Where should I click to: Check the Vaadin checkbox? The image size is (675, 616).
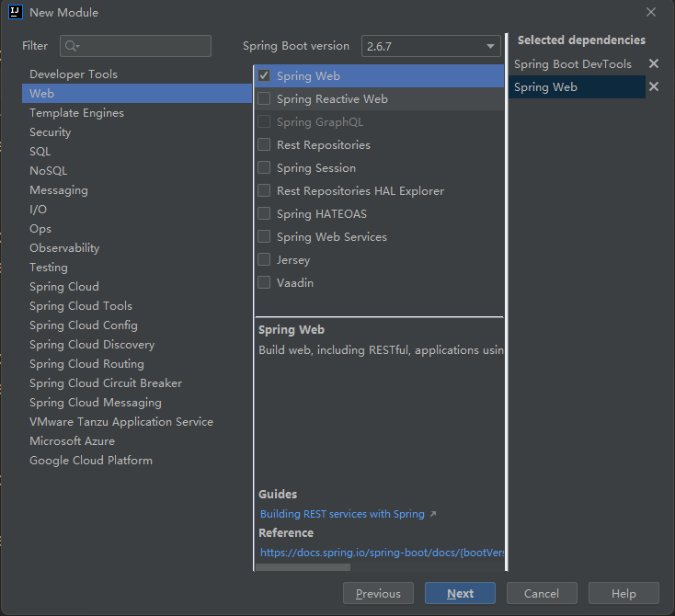pos(264,282)
